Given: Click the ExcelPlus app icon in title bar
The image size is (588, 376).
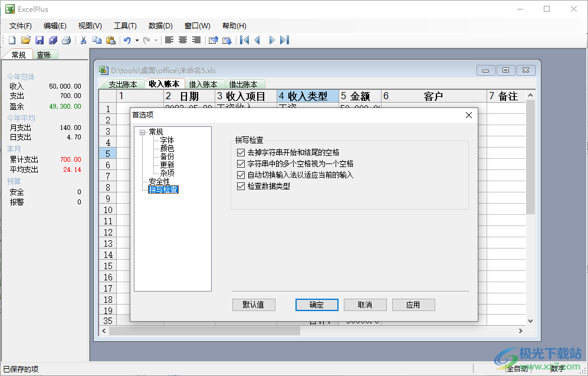Looking at the screenshot, I should (10, 9).
